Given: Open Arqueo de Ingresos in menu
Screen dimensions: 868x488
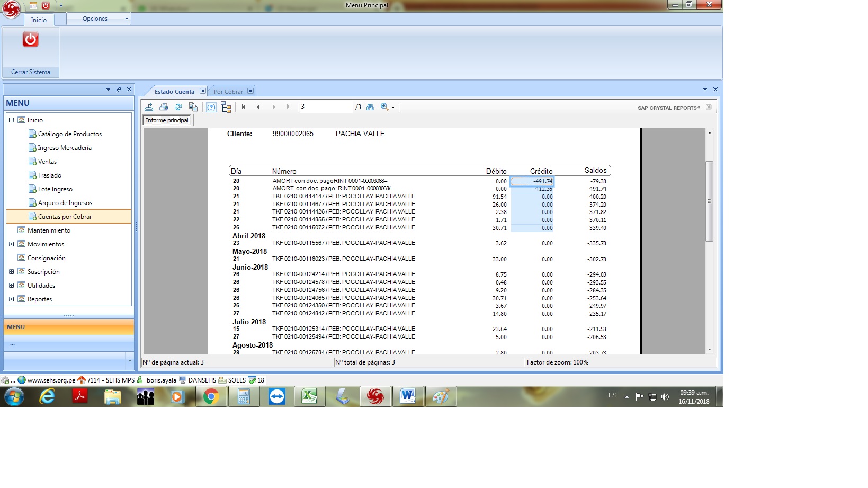Looking at the screenshot, I should [65, 203].
